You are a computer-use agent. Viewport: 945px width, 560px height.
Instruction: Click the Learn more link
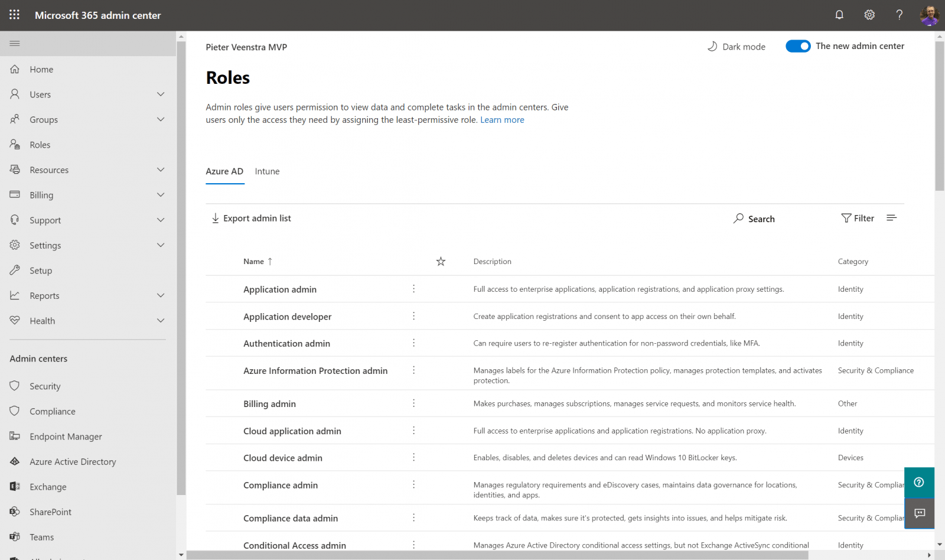[502, 120]
